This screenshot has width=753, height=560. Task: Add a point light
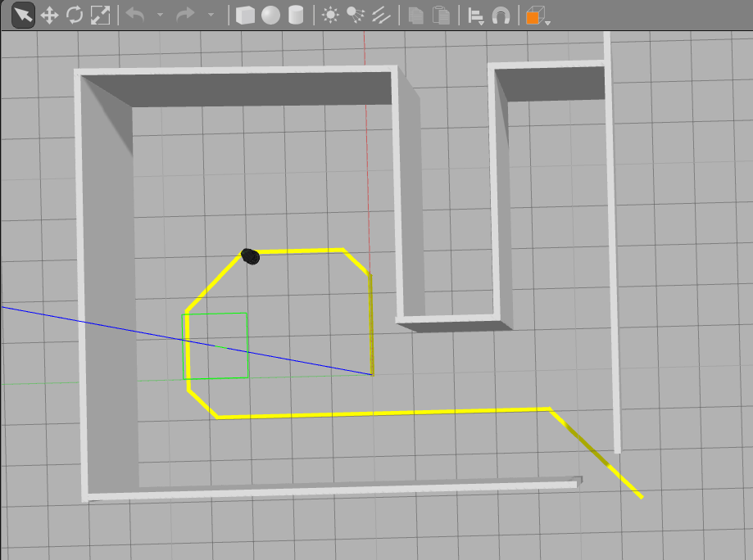point(330,15)
